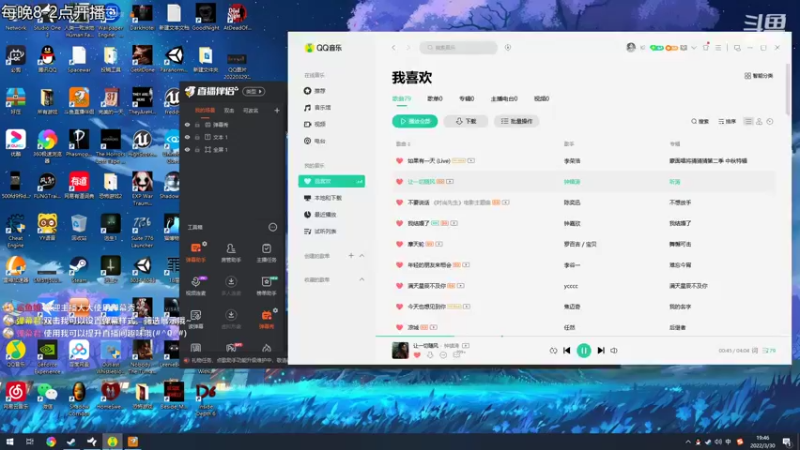Open the QQ Music main menu hamburger icon

pos(718,47)
